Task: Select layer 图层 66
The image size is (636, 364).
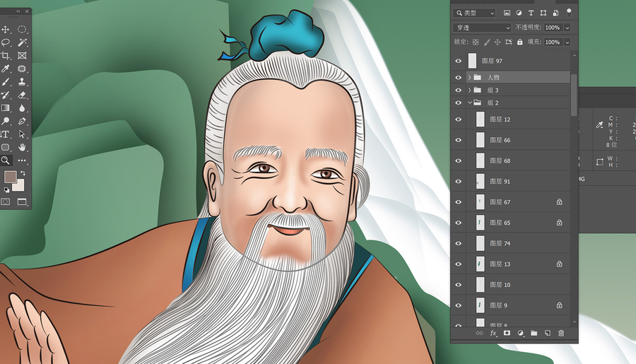Action: coord(518,140)
